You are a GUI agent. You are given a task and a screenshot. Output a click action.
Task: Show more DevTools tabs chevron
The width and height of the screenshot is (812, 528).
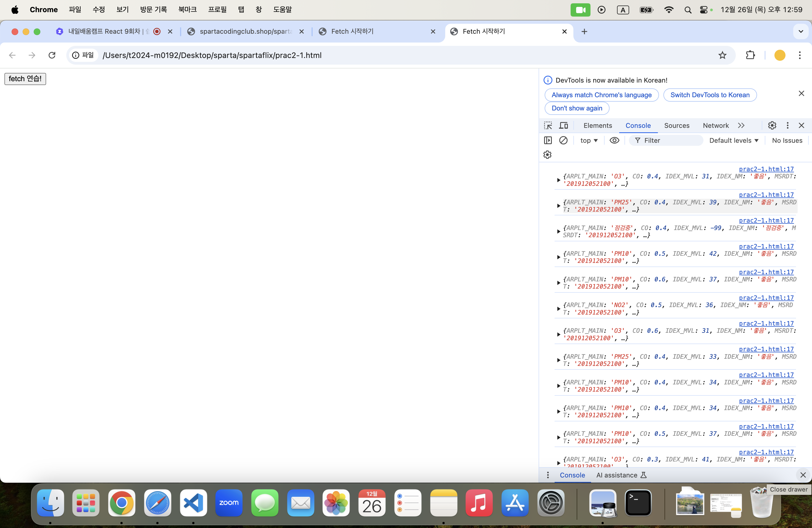[741, 126]
